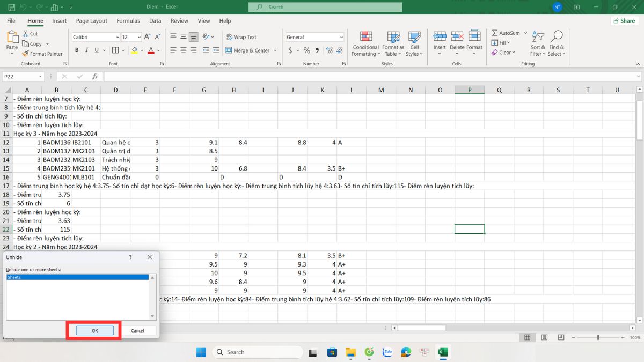Click the Share button
The image size is (644, 362).
[x=624, y=21]
